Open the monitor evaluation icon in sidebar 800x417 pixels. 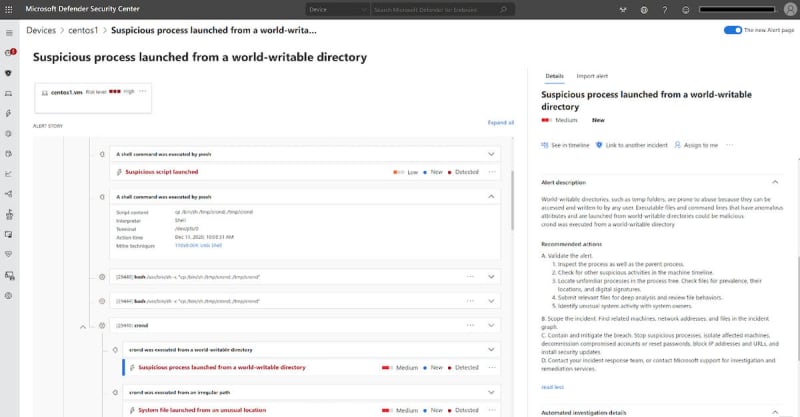pos(9,234)
